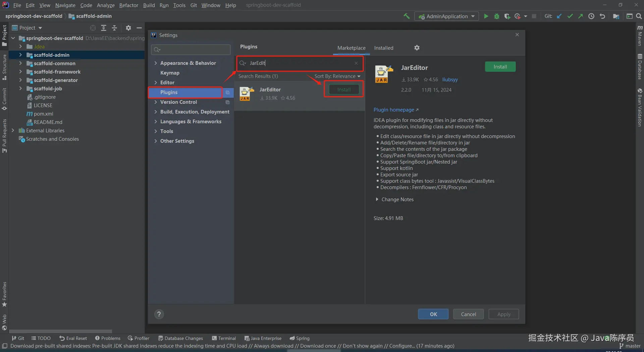Screen dimensions: 644x352
Task: Focus the Settings search field
Action: coord(191,50)
